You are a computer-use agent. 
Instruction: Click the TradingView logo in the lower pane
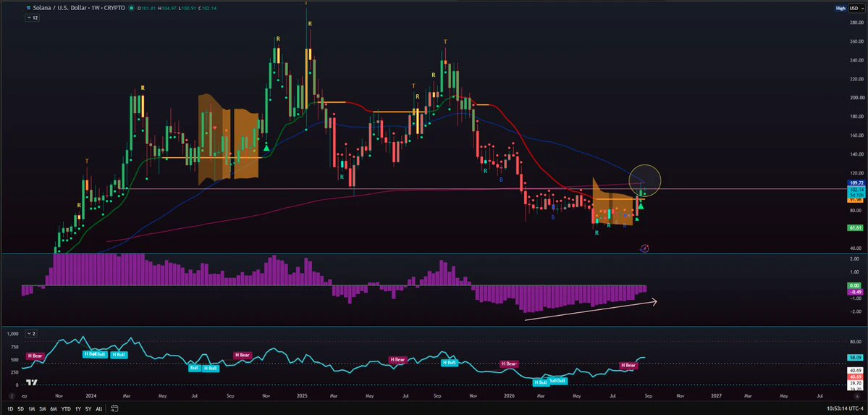(x=32, y=382)
